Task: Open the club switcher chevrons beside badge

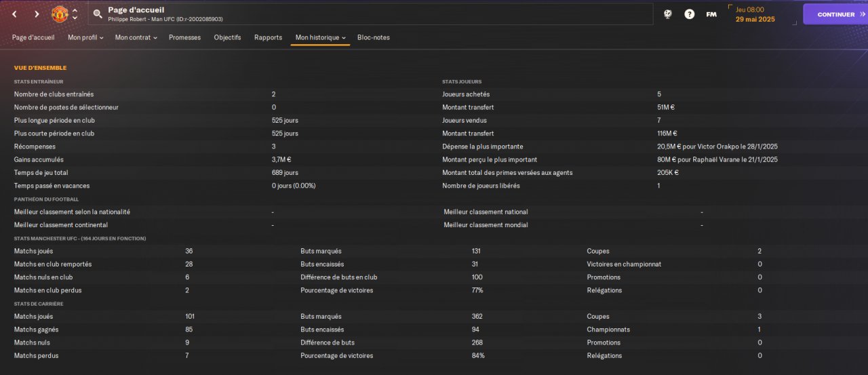Action: pyautogui.click(x=75, y=14)
